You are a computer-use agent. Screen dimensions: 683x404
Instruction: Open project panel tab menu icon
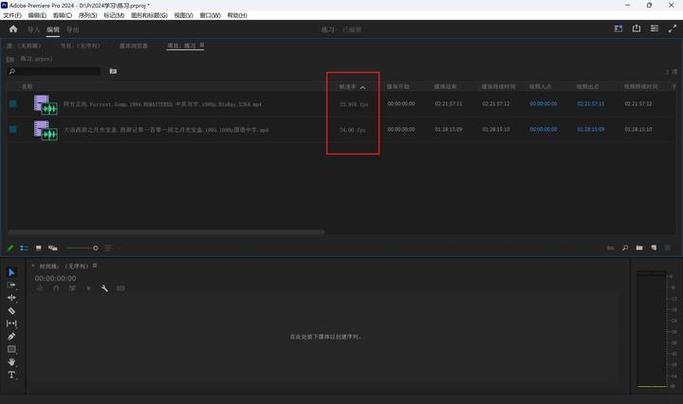tap(202, 45)
